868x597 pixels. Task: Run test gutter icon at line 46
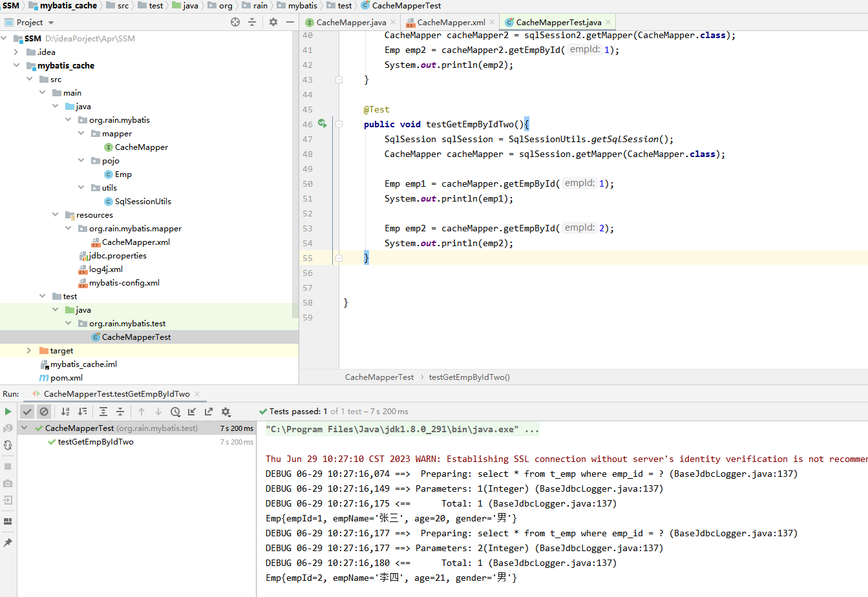[x=322, y=123]
